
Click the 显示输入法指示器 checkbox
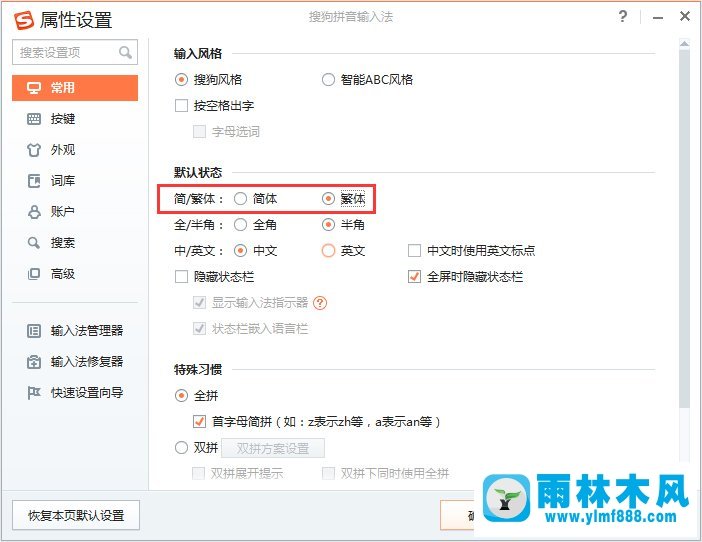point(199,303)
